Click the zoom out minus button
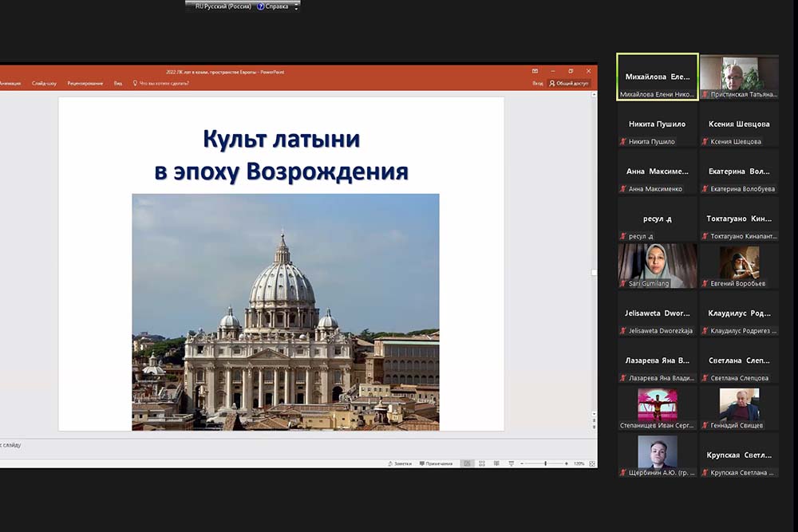The width and height of the screenshot is (798, 532). pyautogui.click(x=522, y=463)
